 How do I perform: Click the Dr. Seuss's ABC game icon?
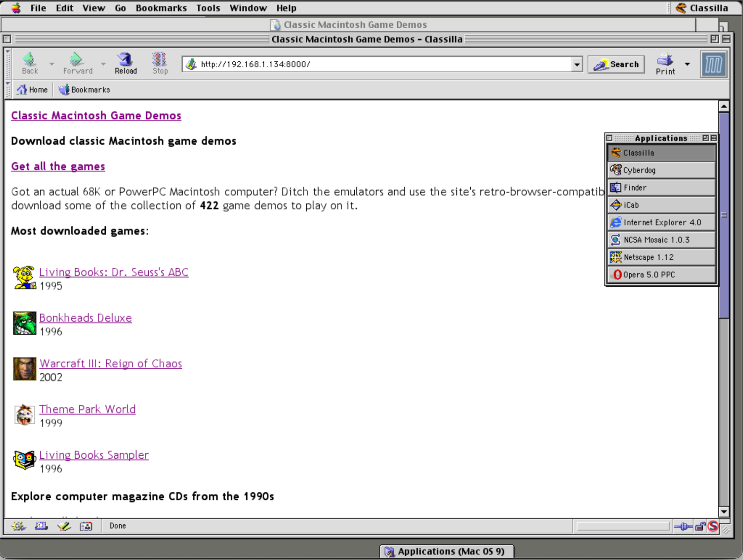24,278
